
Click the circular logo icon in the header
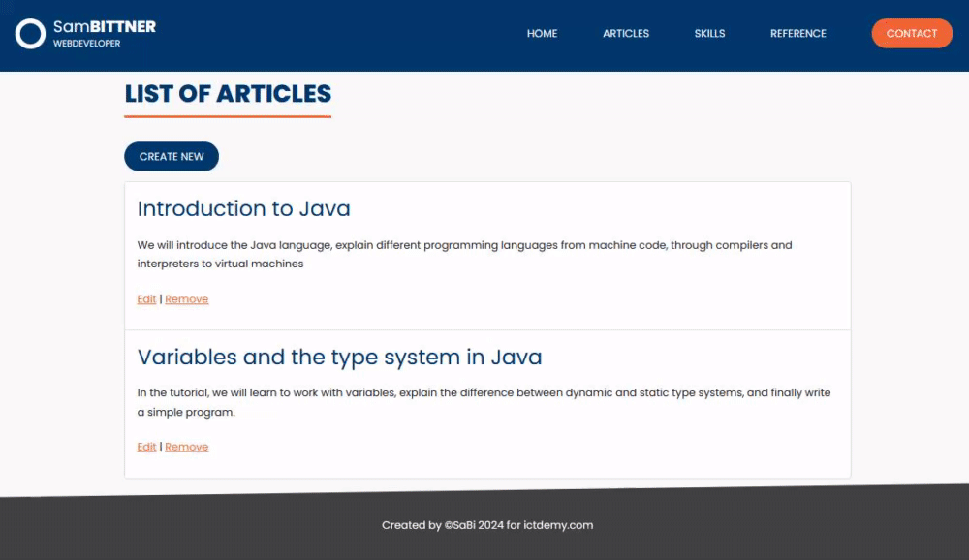30,33
